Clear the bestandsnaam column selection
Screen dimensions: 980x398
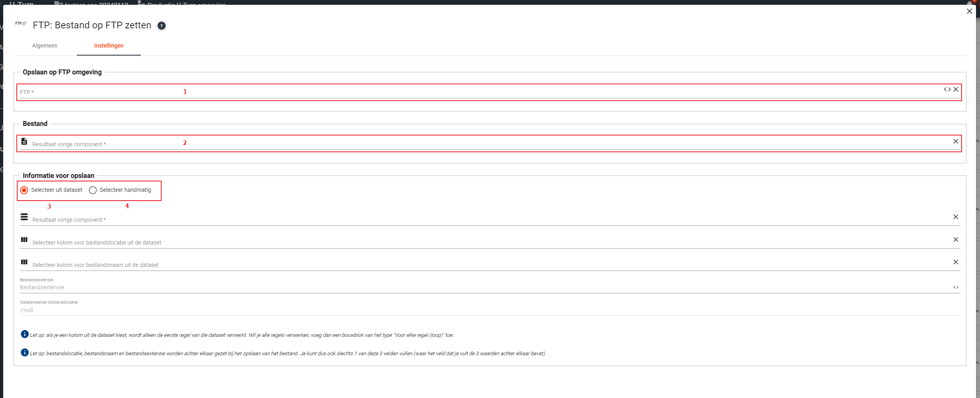click(956, 262)
